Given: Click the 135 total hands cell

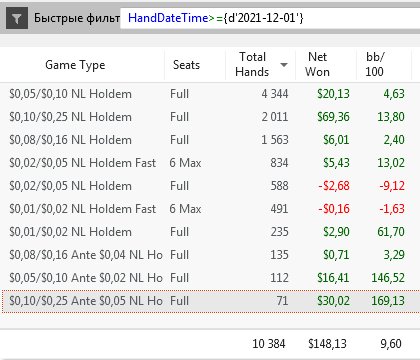Looking at the screenshot, I should click(279, 255).
